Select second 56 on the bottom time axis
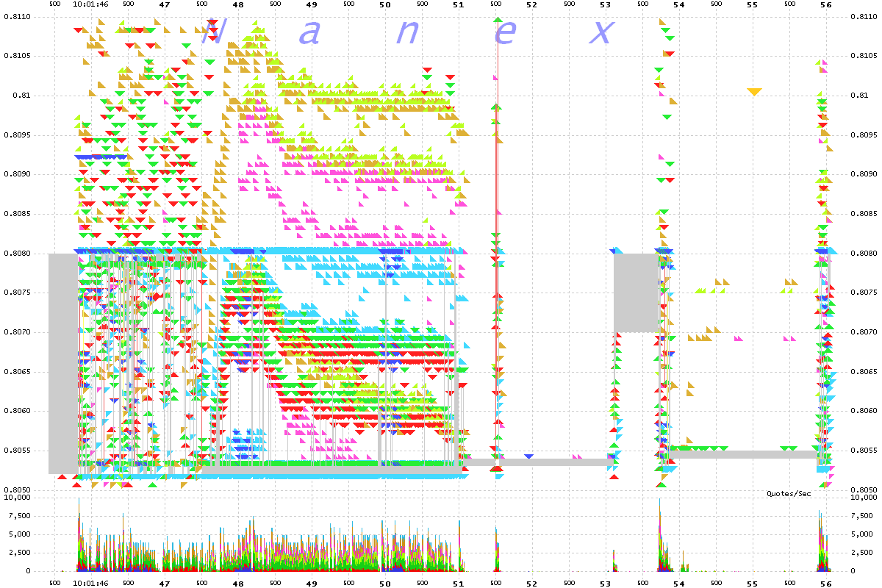The image size is (882, 588). point(826,583)
